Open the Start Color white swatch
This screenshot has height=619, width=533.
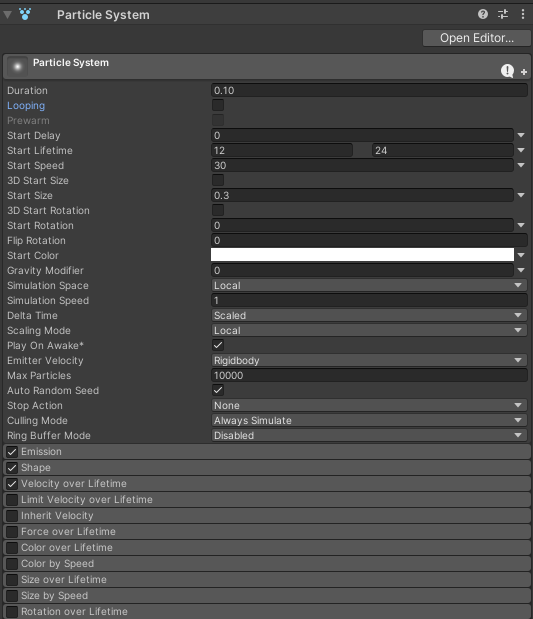coord(362,255)
